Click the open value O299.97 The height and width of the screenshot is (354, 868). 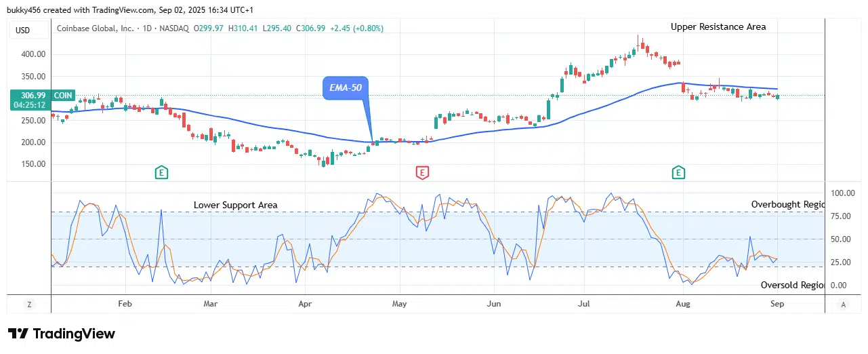click(209, 28)
